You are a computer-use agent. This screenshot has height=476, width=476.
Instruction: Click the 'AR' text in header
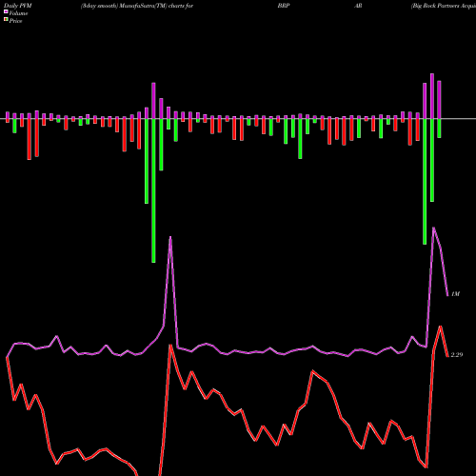pyautogui.click(x=358, y=6)
